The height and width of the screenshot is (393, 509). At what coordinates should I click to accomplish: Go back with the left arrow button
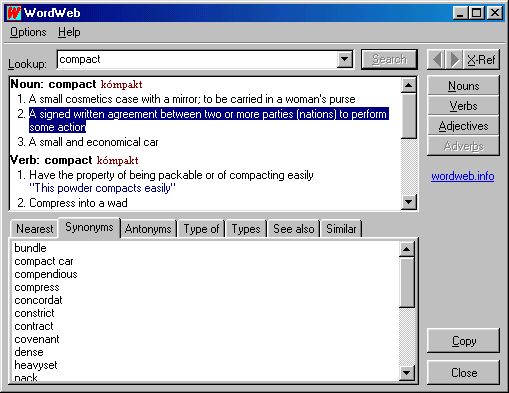tap(436, 60)
